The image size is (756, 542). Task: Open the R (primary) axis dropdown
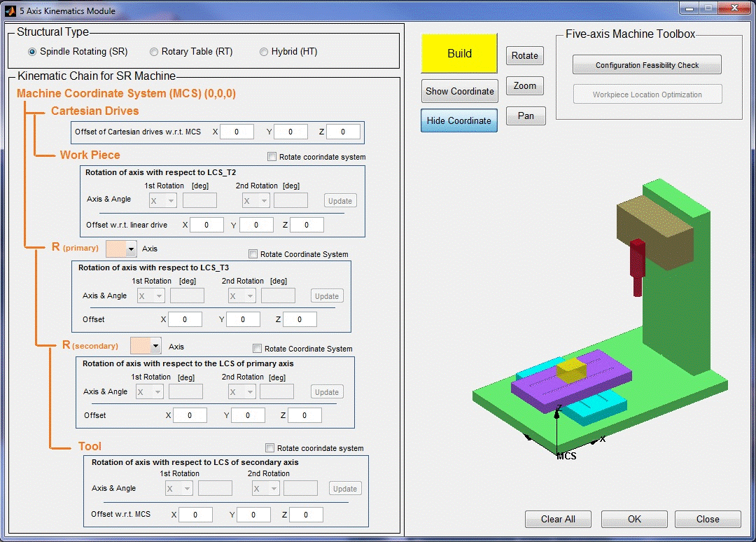point(121,249)
